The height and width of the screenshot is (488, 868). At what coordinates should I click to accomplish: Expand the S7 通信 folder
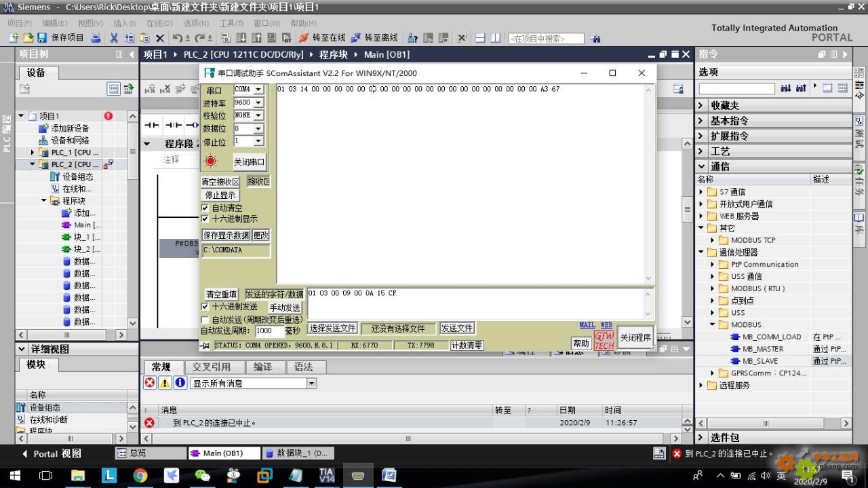tap(701, 192)
